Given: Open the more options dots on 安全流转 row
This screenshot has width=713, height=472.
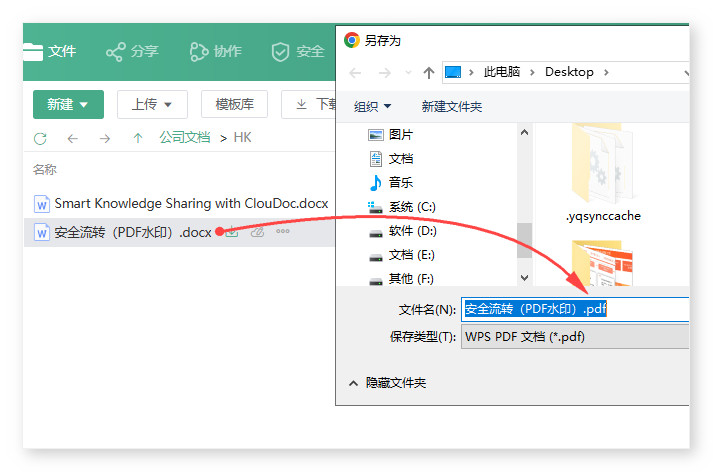Looking at the screenshot, I should pos(283,231).
